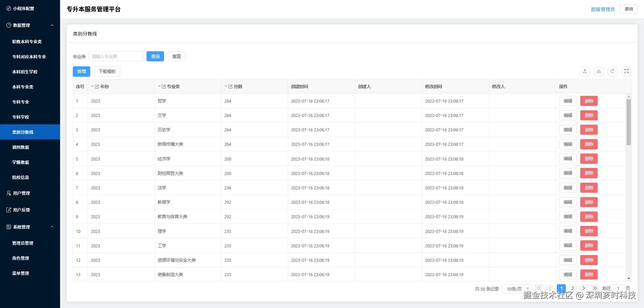Click the 小程序配置 sidebar icon
644x308 pixels.
[9, 8]
